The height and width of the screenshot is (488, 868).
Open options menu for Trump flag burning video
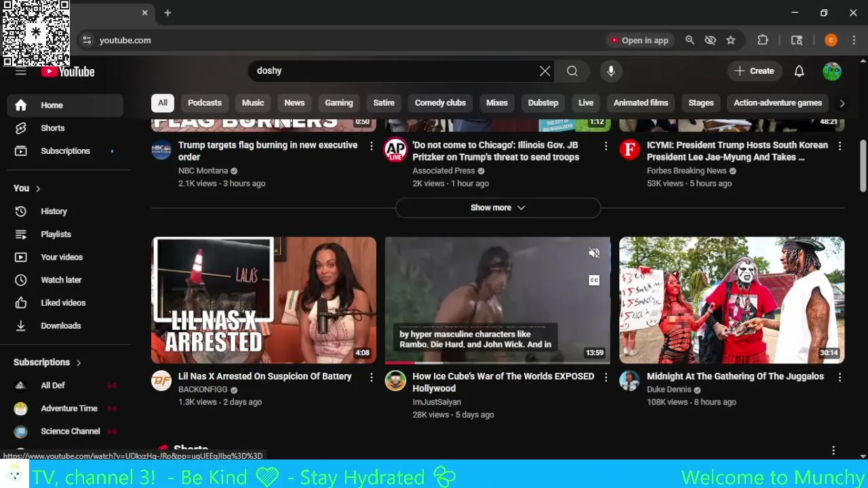[x=371, y=146]
